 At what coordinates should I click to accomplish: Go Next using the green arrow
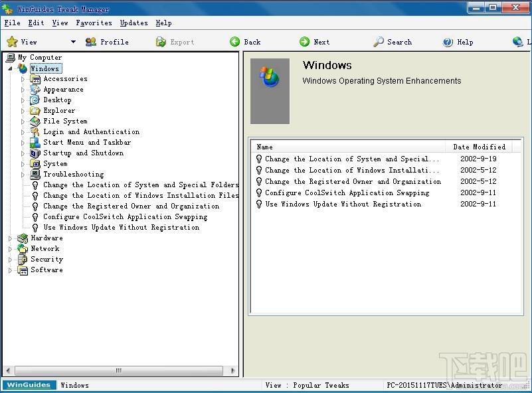tap(305, 42)
